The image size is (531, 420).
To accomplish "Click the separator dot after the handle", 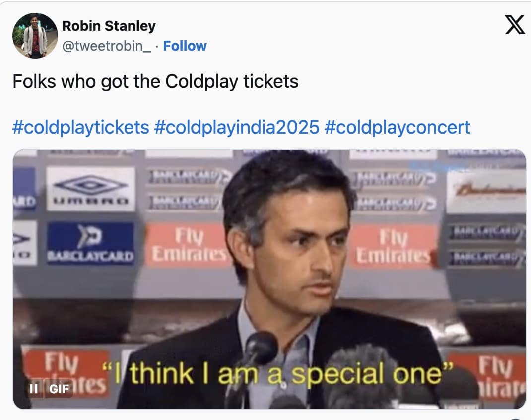I will point(157,46).
